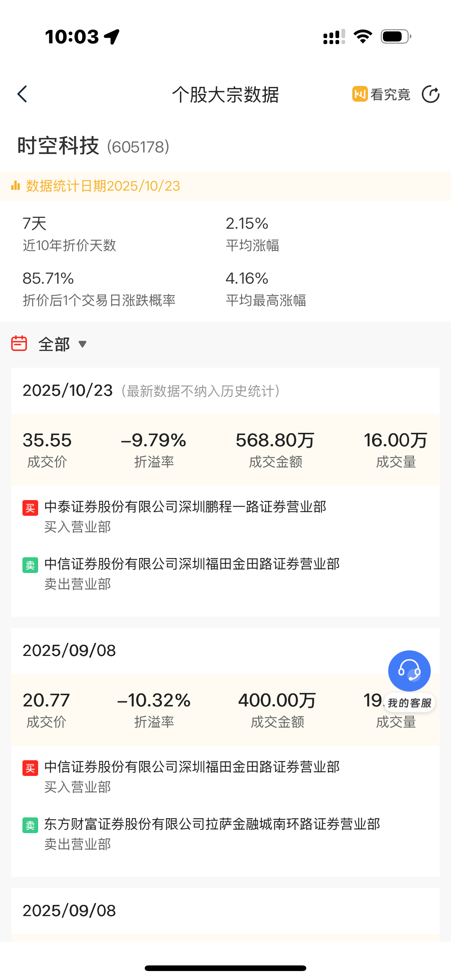The image size is (451, 980).
Task: Tap the orange 看究竟 logo icon
Action: pos(360,94)
